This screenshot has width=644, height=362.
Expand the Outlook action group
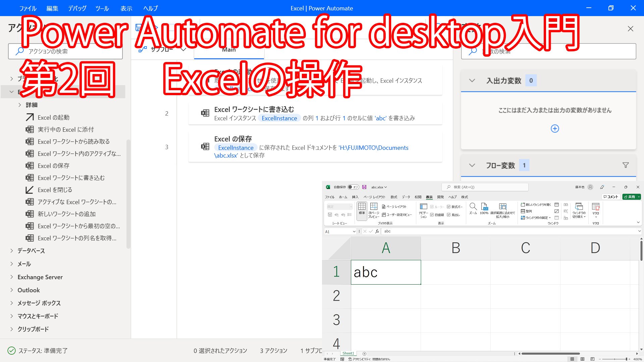[12, 290]
